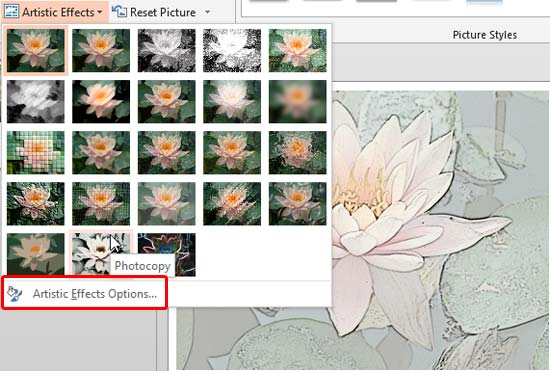This screenshot has height=371, width=550.
Task: Apply the Chalk Sketch grayscale effect
Action: (35, 102)
